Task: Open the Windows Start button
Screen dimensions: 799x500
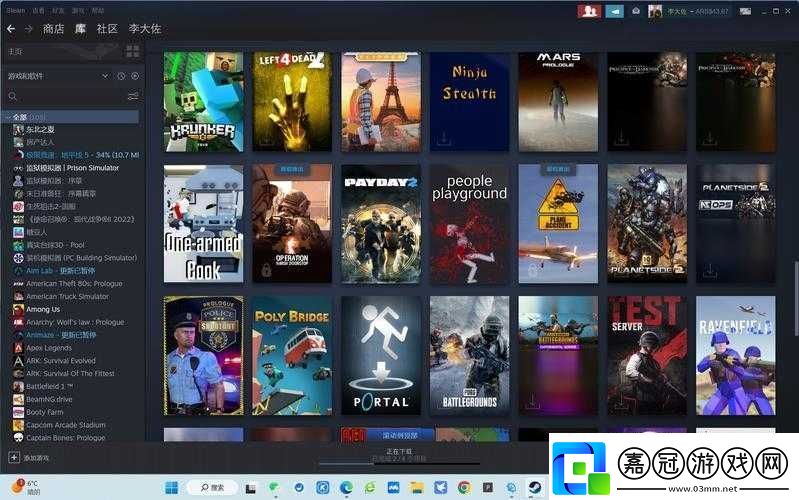Action: (x=172, y=488)
